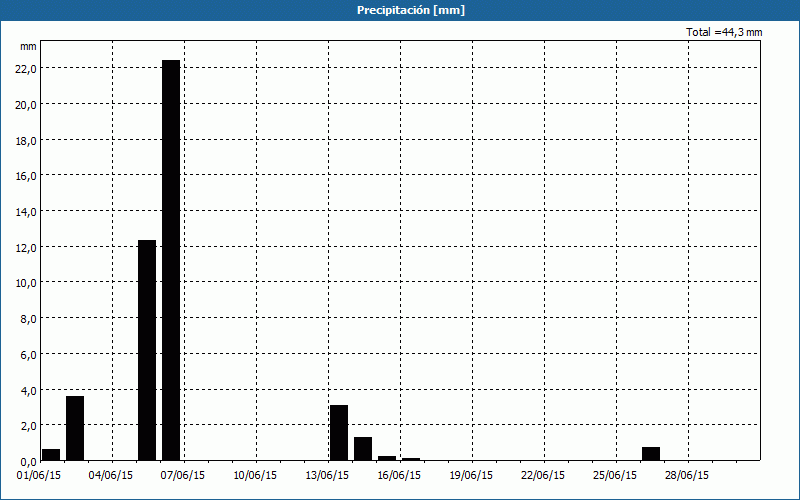Select the tall bar between 04/06/15 and 07/06/15
The width and height of the screenshot is (800, 500).
[x=147, y=350]
